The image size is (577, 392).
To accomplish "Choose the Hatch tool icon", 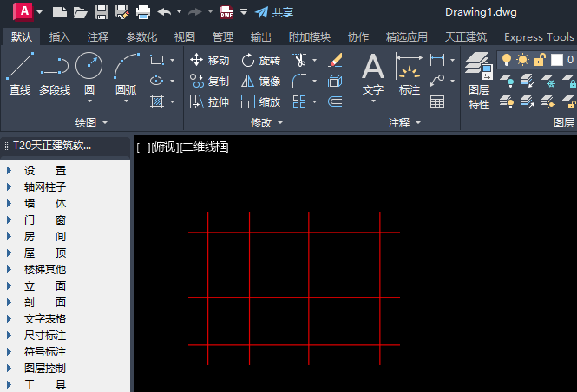I will click(157, 101).
